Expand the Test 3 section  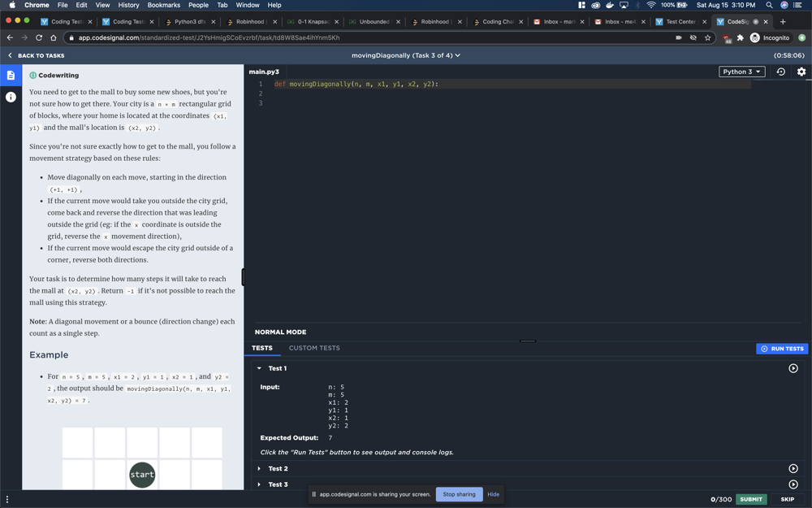pos(259,484)
